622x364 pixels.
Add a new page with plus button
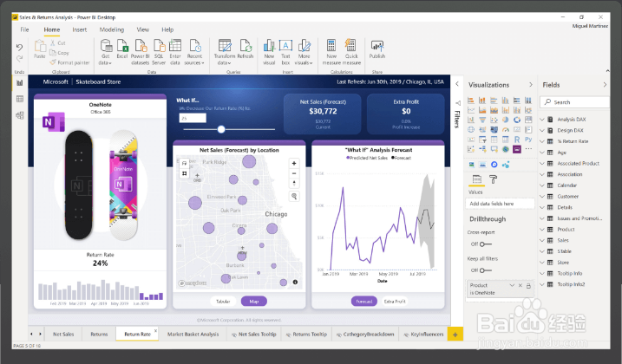pyautogui.click(x=455, y=335)
